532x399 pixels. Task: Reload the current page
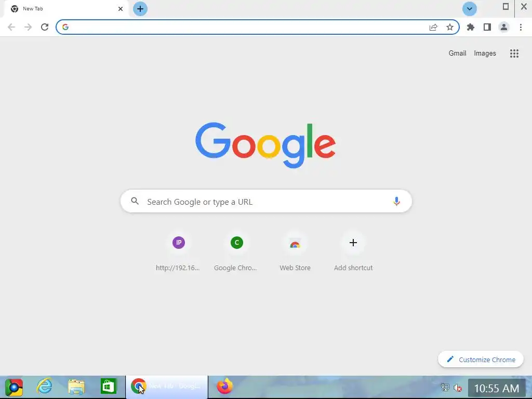coord(45,27)
